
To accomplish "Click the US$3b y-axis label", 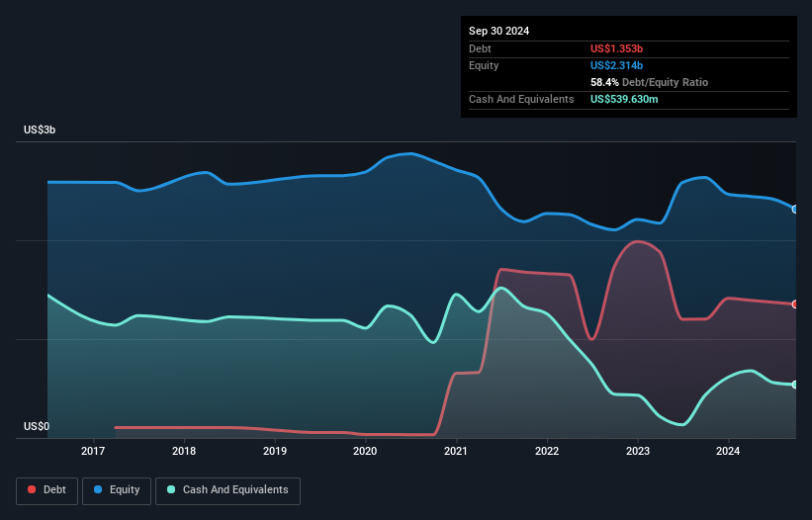I will coord(40,130).
